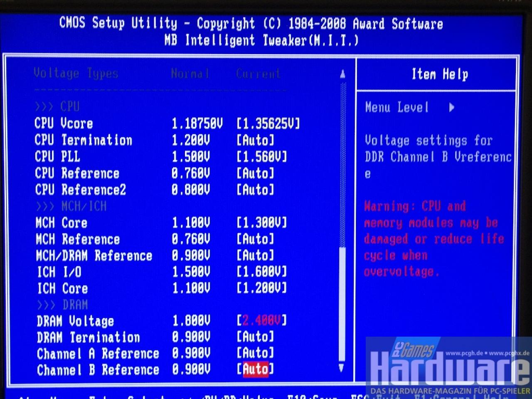The image size is (532, 399).
Task: Select the DRAM Termination label
Action: point(89,337)
